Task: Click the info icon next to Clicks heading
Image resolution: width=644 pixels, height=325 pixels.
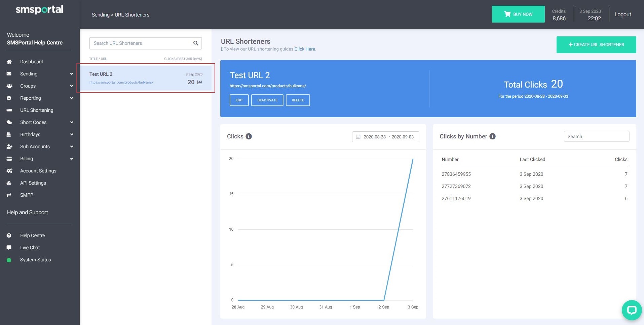Action: [x=249, y=136]
